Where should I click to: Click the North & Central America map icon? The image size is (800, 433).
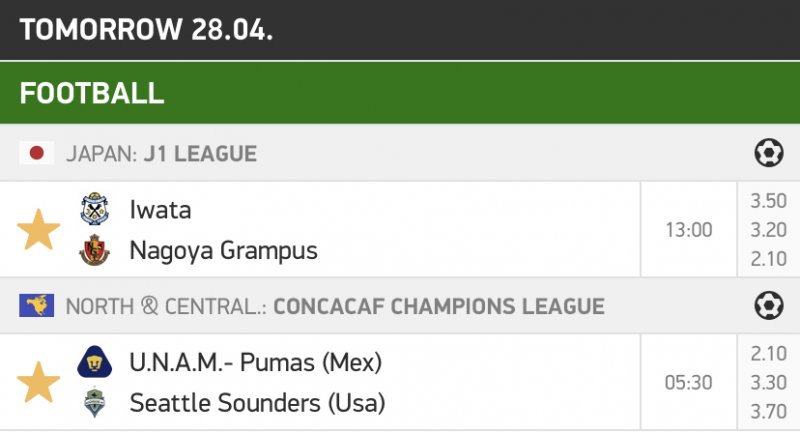pos(37,305)
